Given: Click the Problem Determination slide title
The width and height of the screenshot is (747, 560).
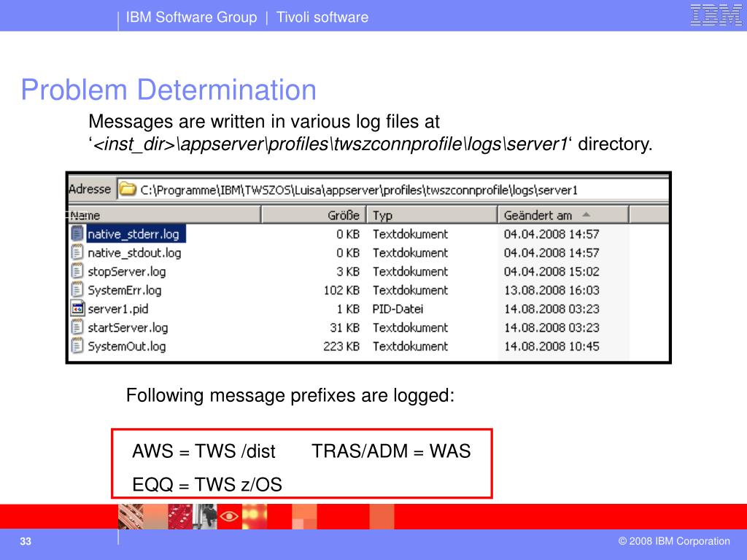Looking at the screenshot, I should tap(169, 90).
